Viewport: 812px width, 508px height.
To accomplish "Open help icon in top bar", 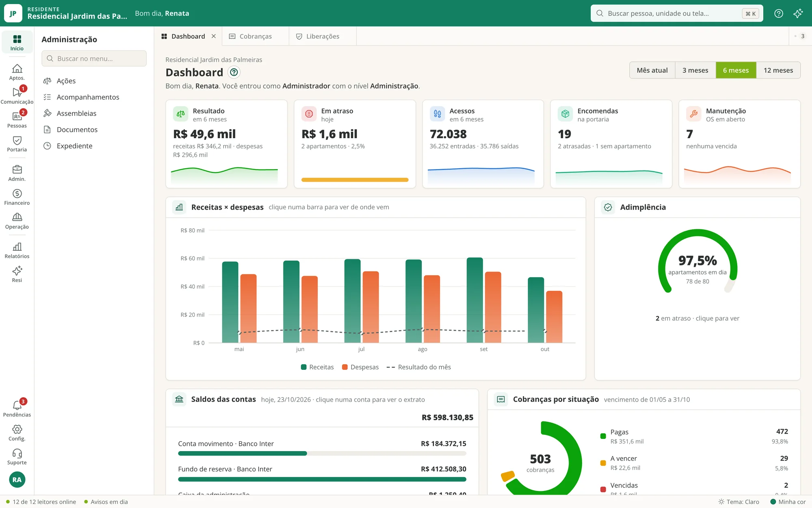I will click(778, 13).
